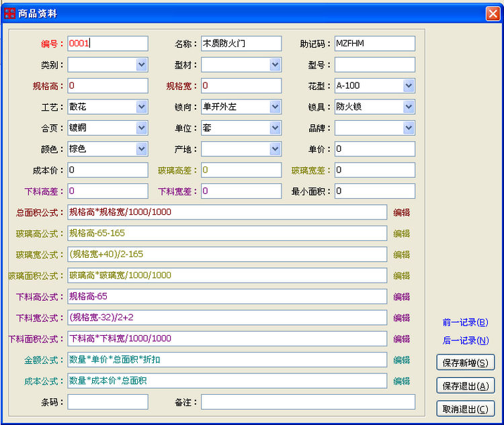This screenshot has height=425, width=504.
Task: Click the empty 型号 input field
Action: [375, 64]
